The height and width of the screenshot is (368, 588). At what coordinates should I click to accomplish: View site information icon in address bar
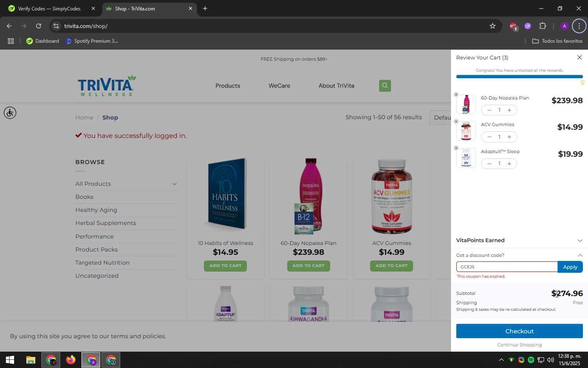(56, 26)
